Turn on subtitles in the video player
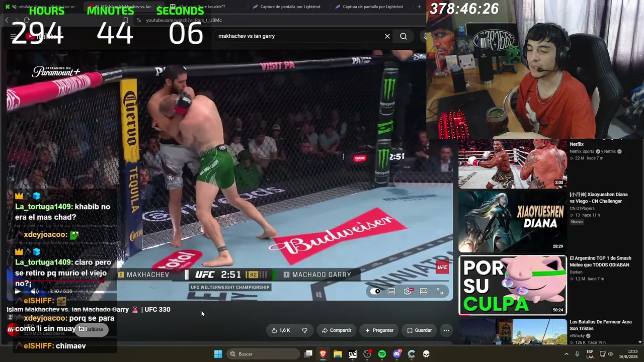 pos(391,291)
